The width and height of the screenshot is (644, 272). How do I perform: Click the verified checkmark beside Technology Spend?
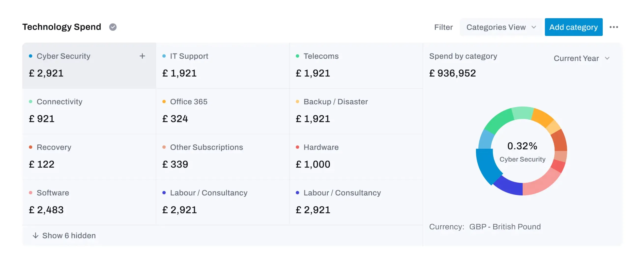pos(113,27)
